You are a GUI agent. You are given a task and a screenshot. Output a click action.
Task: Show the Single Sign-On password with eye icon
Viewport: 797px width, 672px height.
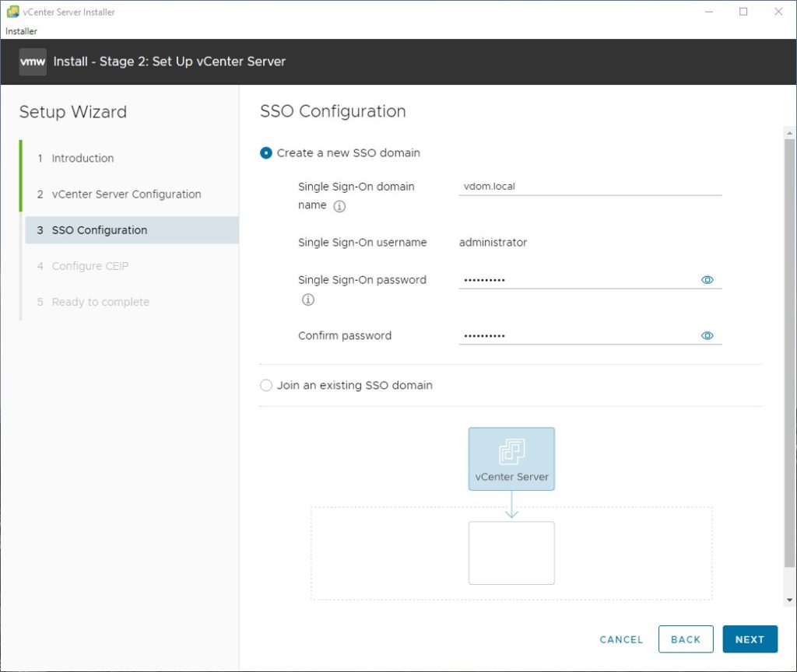pos(707,280)
